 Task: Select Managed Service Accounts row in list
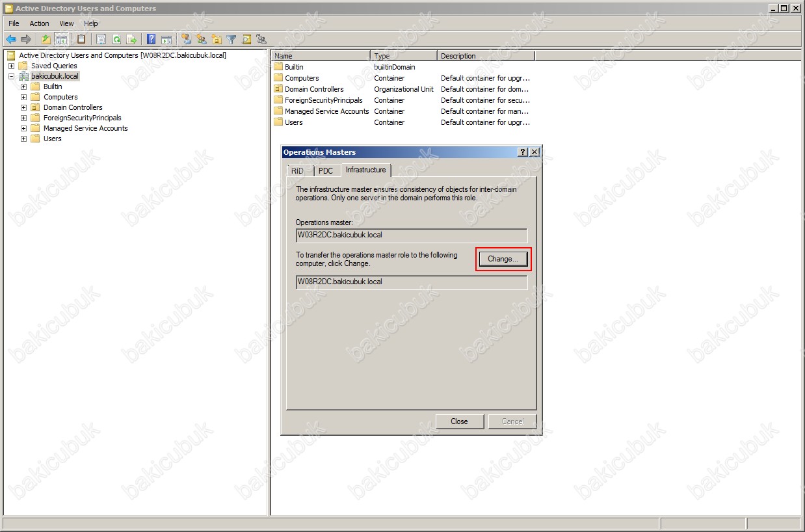403,111
